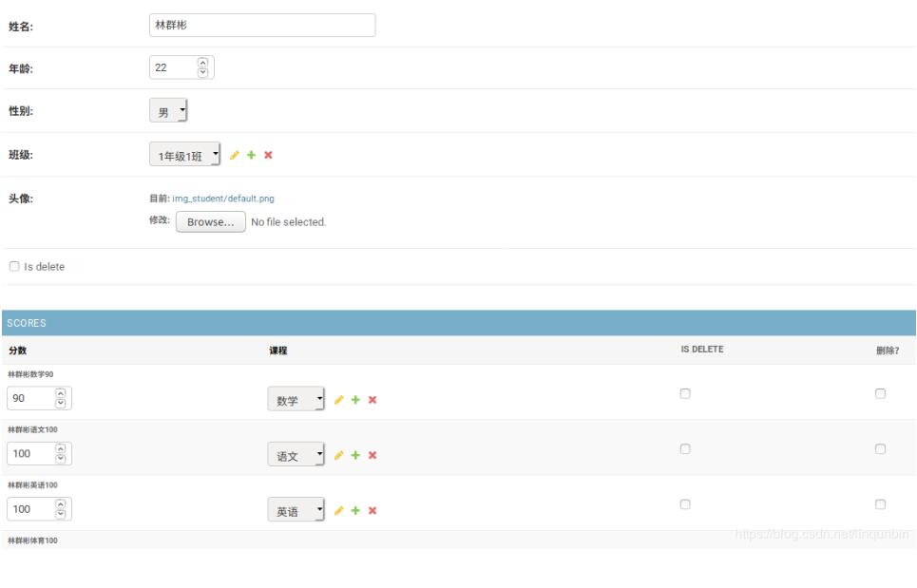Click the Browse button to upload an avatar
Image resolution: width=917 pixels, height=588 pixels.
[210, 221]
